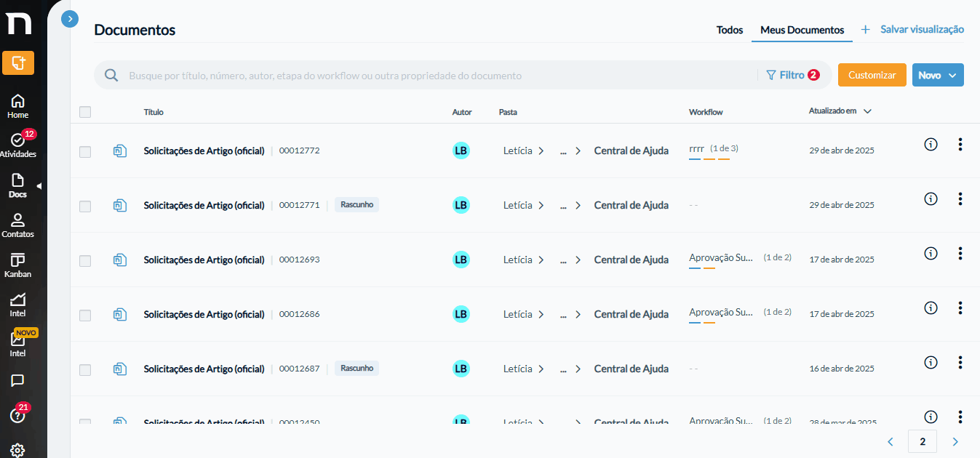This screenshot has height=458, width=980.
Task: Click rrrr workflow in row 00012772
Action: click(696, 148)
